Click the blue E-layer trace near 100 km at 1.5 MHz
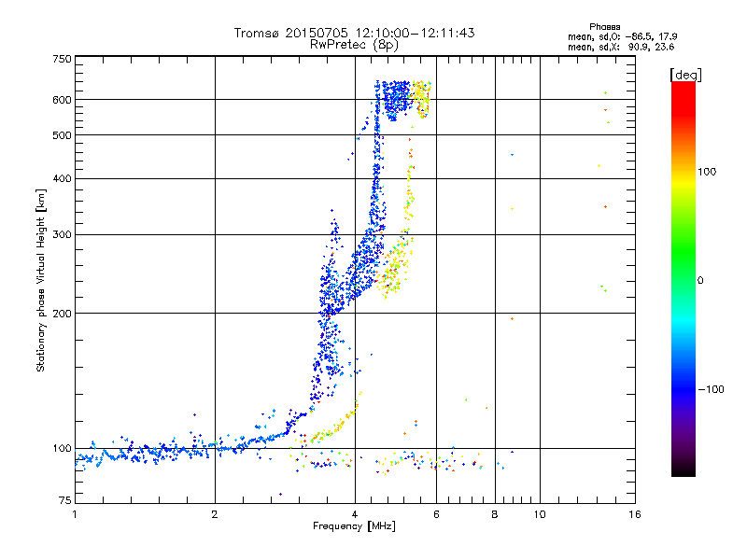 point(157,453)
